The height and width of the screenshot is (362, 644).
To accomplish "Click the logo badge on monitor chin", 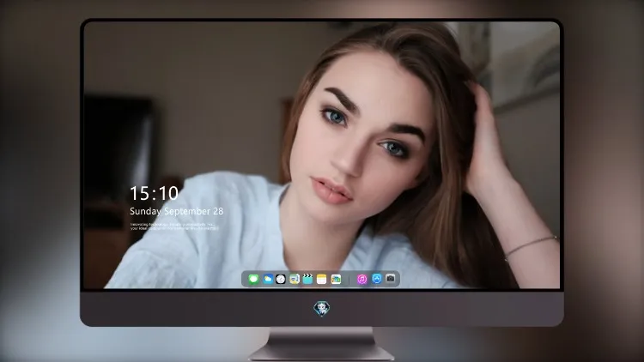I will [x=322, y=309].
